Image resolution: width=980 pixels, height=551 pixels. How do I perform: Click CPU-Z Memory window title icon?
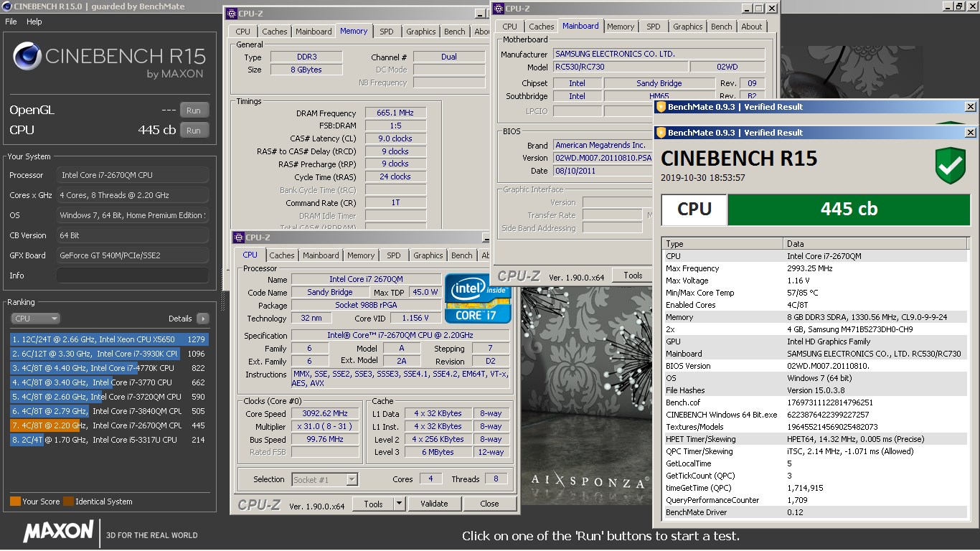pyautogui.click(x=232, y=14)
